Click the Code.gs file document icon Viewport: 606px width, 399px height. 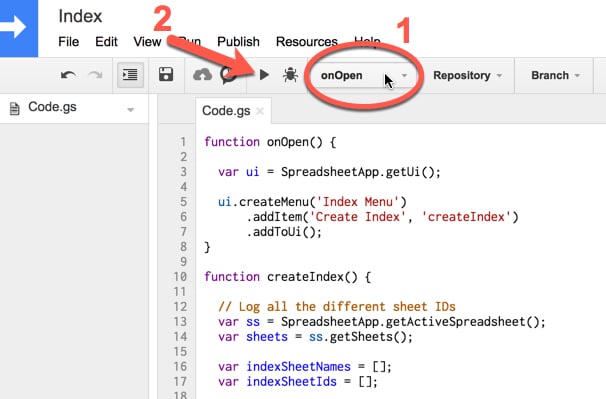[14, 109]
